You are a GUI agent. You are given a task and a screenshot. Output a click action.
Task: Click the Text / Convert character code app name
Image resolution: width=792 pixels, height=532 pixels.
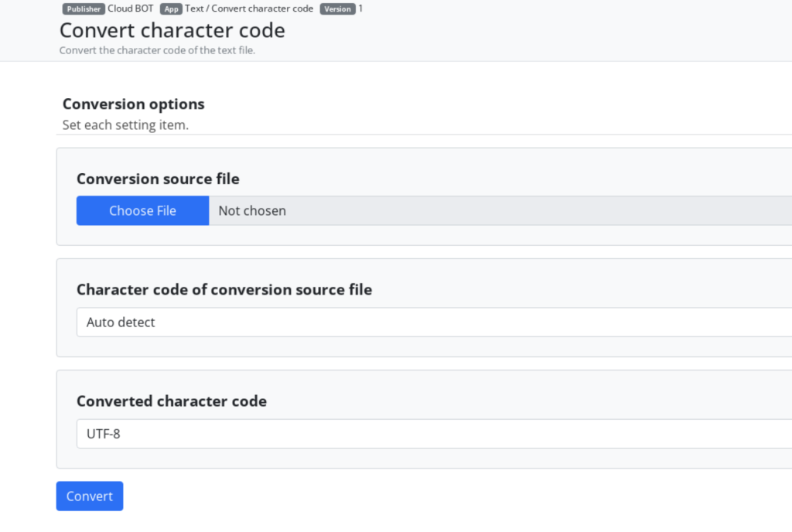tap(249, 9)
